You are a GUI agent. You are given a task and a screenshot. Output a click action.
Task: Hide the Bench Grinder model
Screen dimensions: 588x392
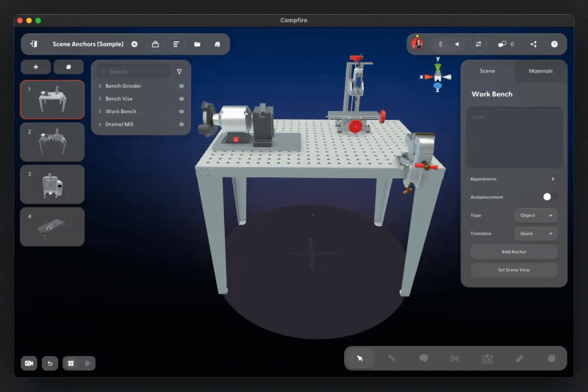point(181,86)
